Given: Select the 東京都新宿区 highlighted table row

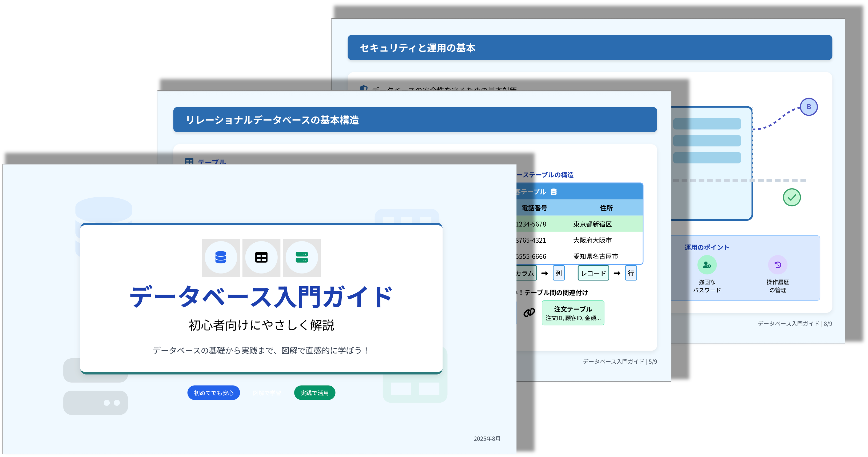Looking at the screenshot, I should tap(592, 224).
